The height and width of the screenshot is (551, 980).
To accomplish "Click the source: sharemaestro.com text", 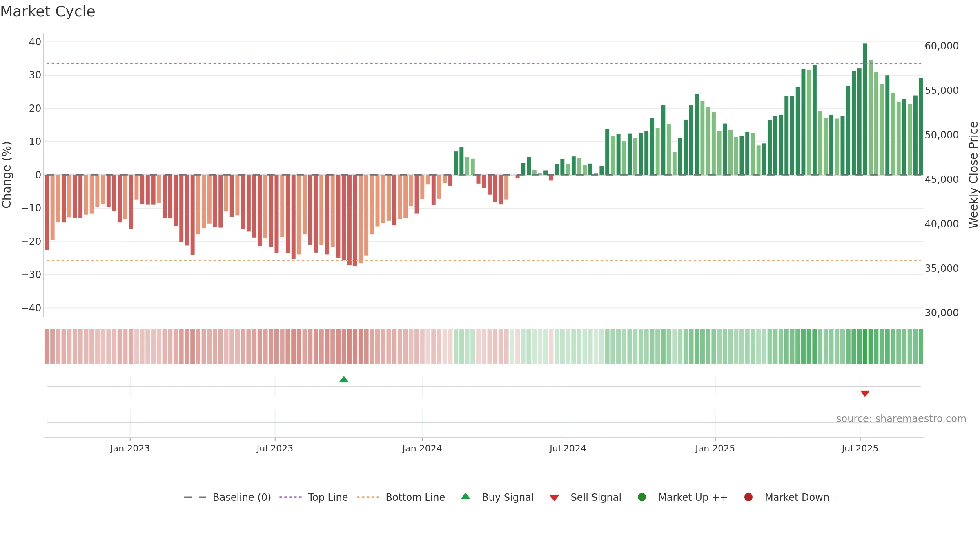I will pos(901,419).
